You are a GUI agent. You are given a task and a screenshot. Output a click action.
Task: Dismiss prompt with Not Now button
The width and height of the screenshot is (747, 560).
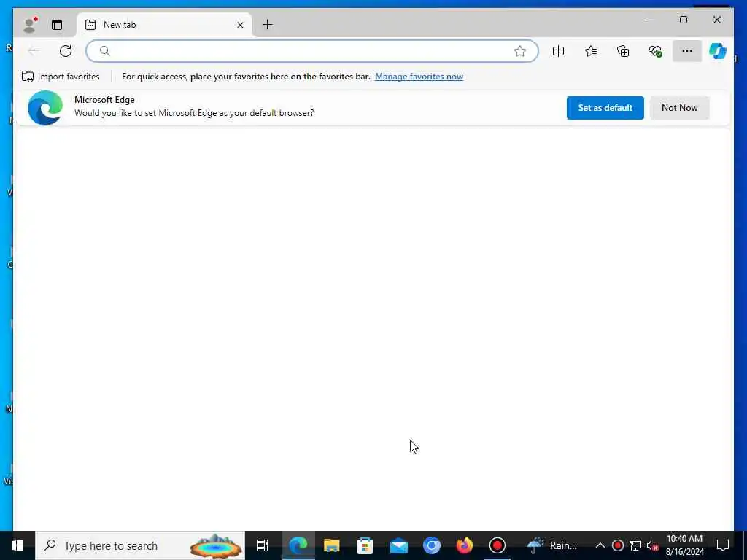pos(679,108)
